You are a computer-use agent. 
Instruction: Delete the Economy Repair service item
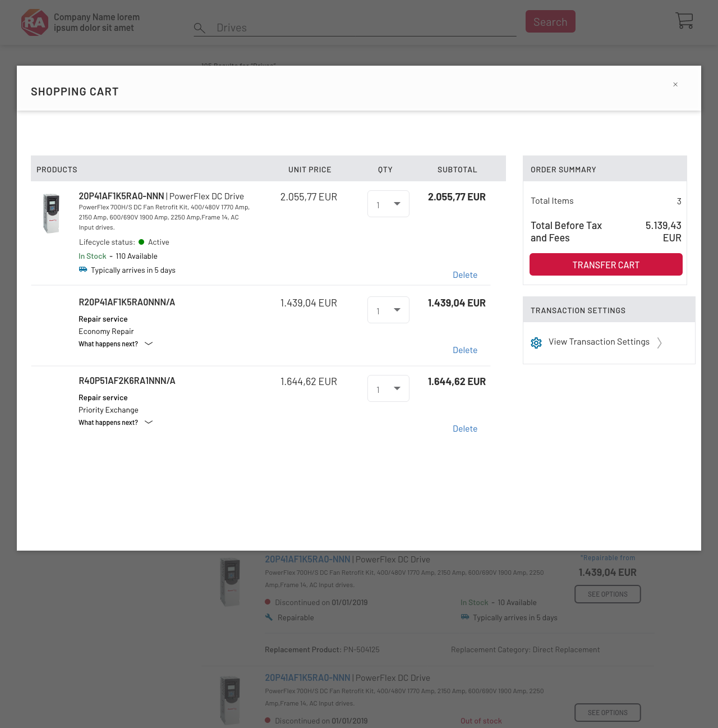[465, 350]
